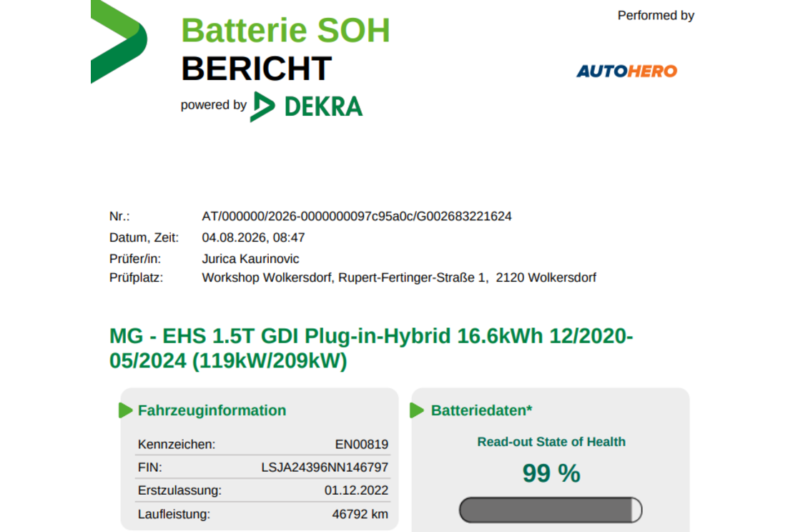Click the State of Health progress bar
Image resolution: width=798 pixels, height=532 pixels.
551,510
